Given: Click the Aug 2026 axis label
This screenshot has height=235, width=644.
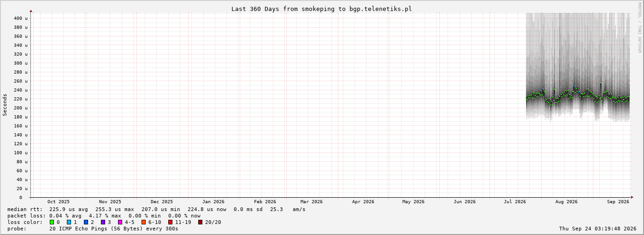Looking at the screenshot, I should pyautogui.click(x=567, y=201).
